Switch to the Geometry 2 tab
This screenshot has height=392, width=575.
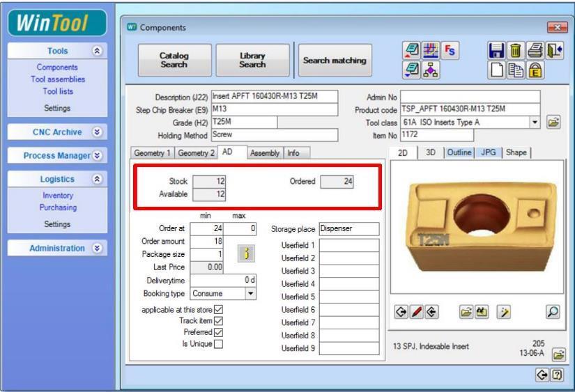coord(196,152)
